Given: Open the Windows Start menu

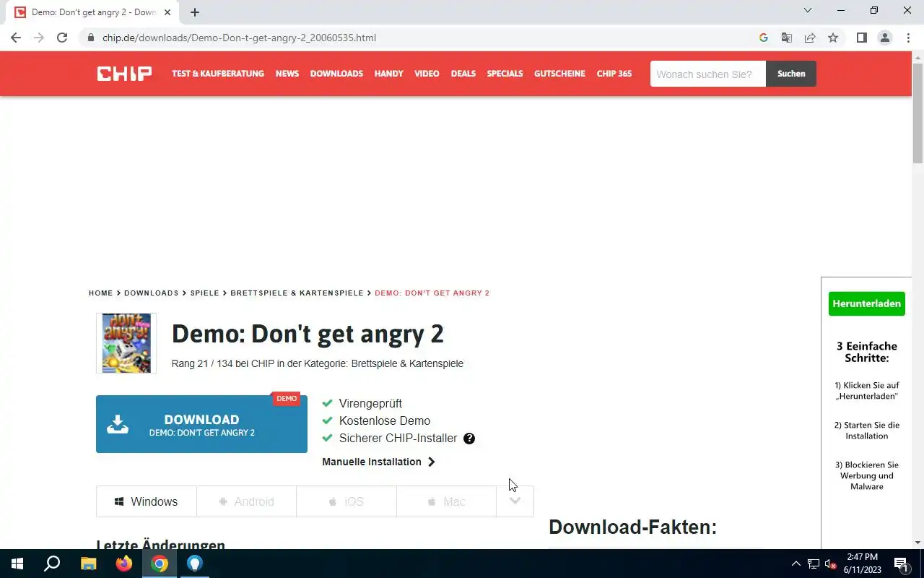Looking at the screenshot, I should [17, 564].
